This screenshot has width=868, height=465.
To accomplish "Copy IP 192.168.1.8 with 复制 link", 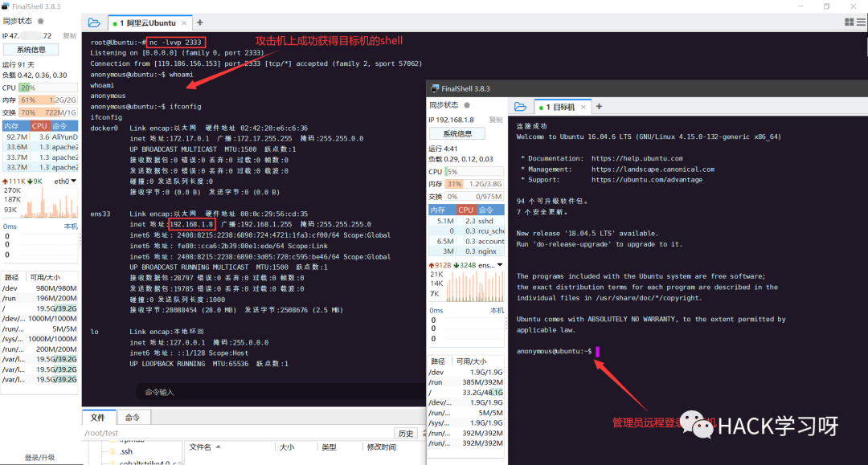I will coord(496,120).
